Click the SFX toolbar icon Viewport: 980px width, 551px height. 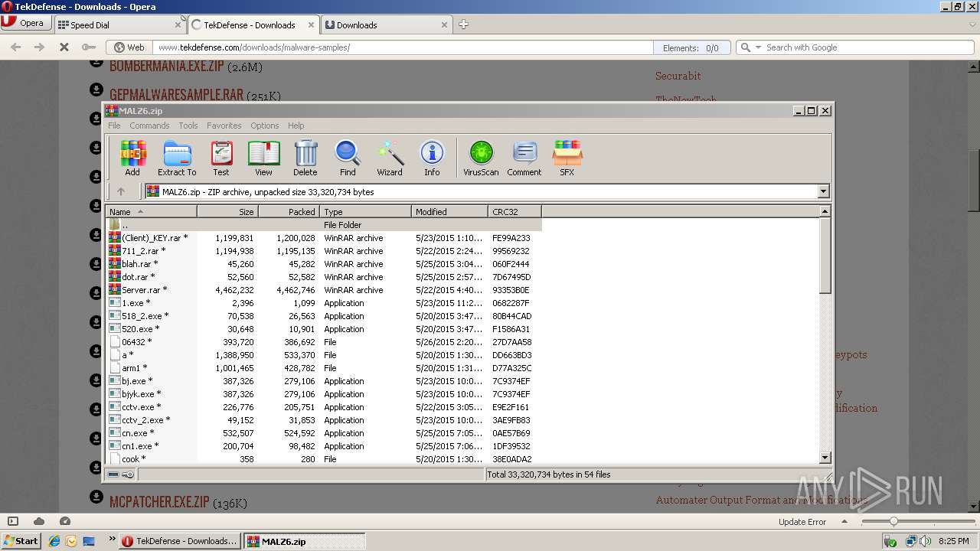[567, 158]
